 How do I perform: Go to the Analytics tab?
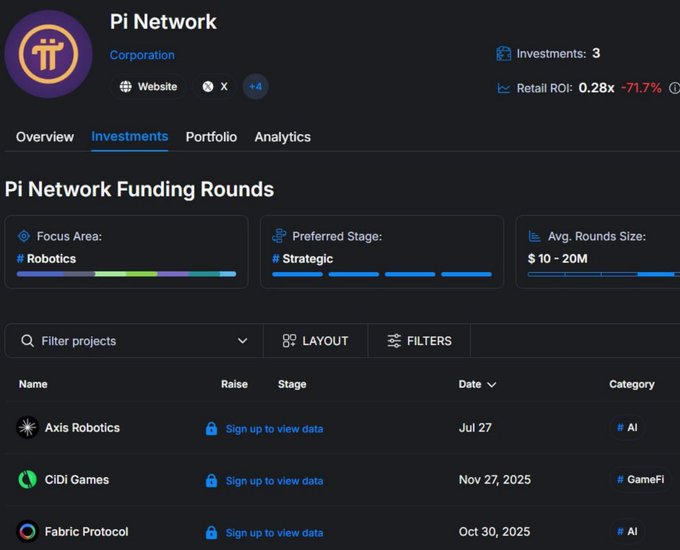[282, 137]
